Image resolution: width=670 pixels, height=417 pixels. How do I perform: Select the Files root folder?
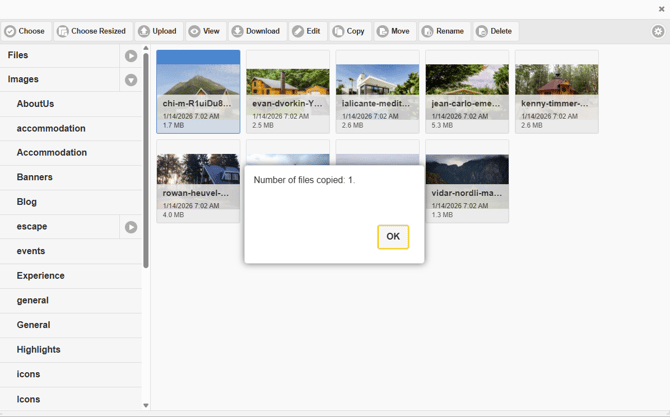pyautogui.click(x=60, y=55)
